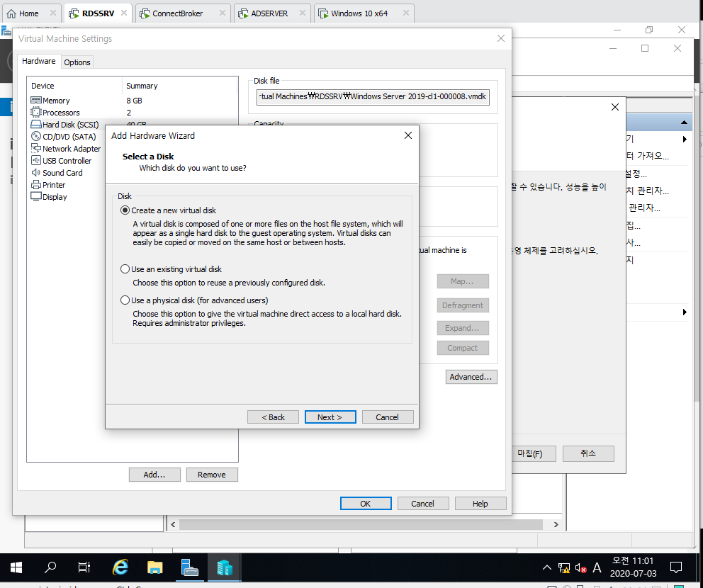Click the Disk file path field
This screenshot has height=588, width=703.
373,96
